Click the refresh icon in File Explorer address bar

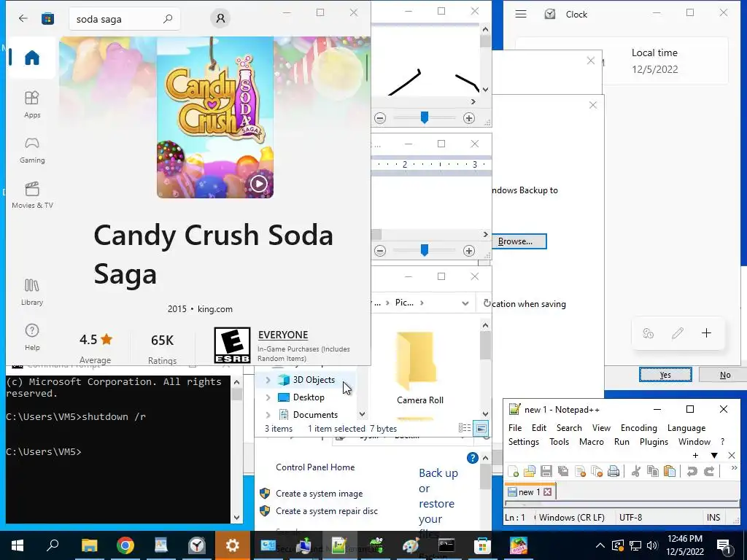[487, 303]
